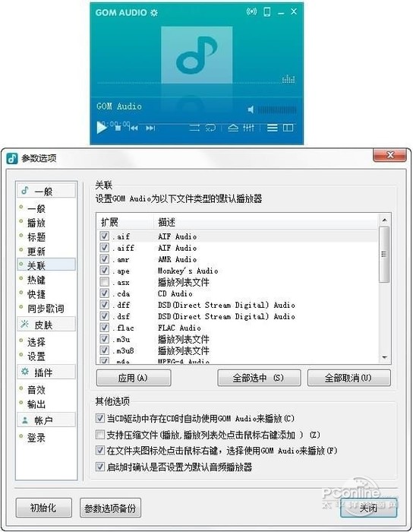Viewport: 413px width, 532px height.
Task: Mute audio with the speaker icon
Action: pyautogui.click(x=251, y=109)
